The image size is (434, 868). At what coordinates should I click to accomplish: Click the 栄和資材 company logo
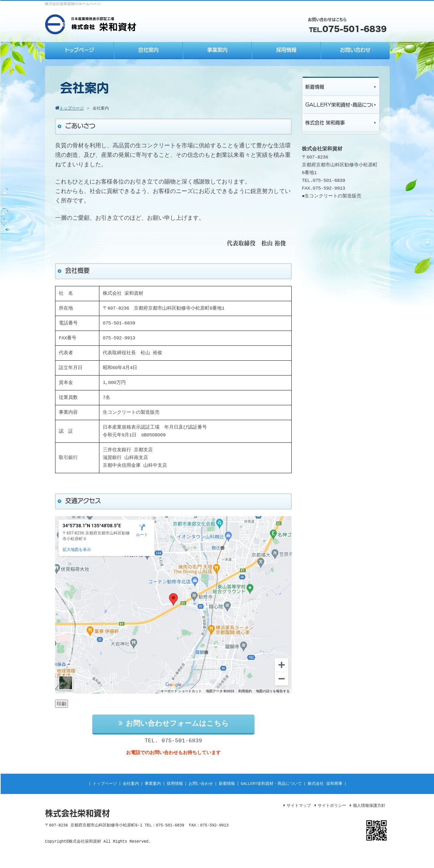91,24
